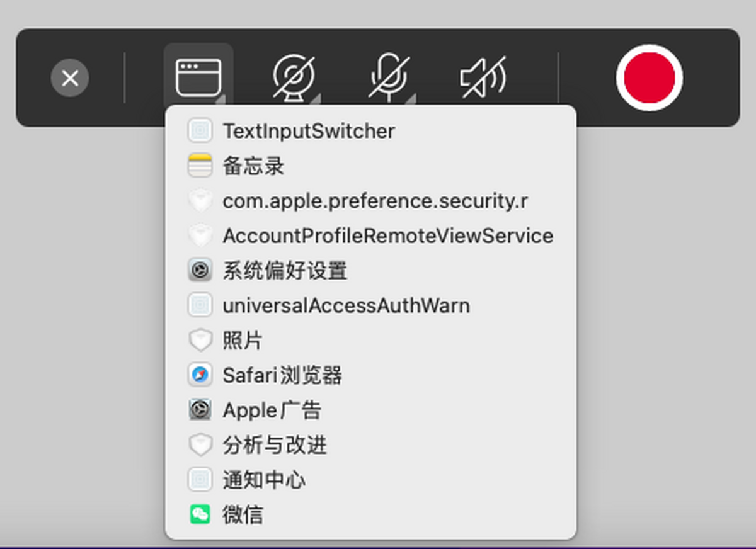Expand the microphone options dropdown arrow
Screen dimensions: 756x549
coord(411,99)
